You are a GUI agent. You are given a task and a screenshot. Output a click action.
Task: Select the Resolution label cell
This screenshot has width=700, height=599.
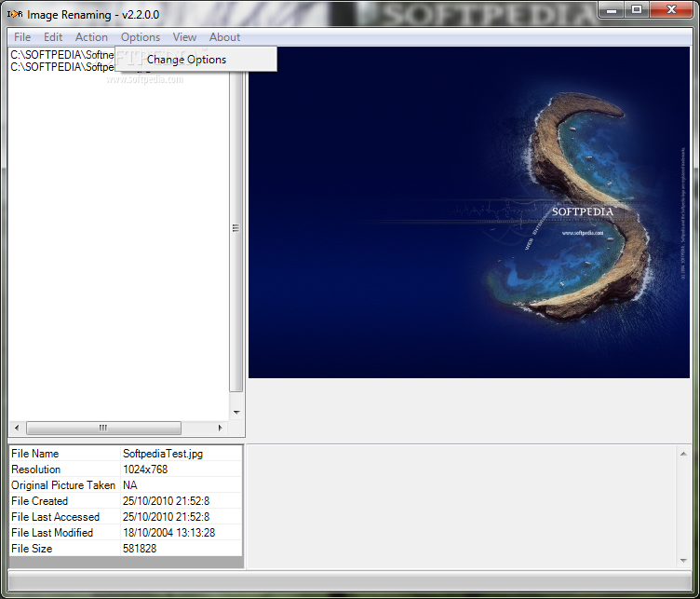tap(65, 470)
